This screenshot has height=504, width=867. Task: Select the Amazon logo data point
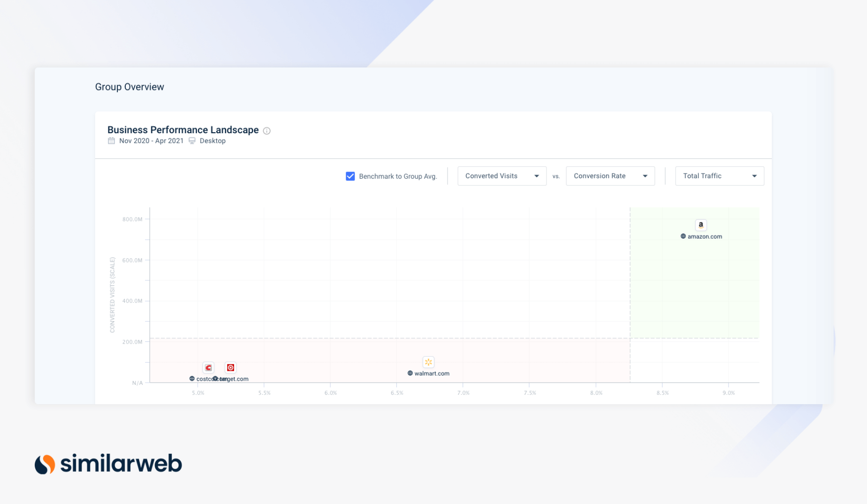tap(701, 225)
